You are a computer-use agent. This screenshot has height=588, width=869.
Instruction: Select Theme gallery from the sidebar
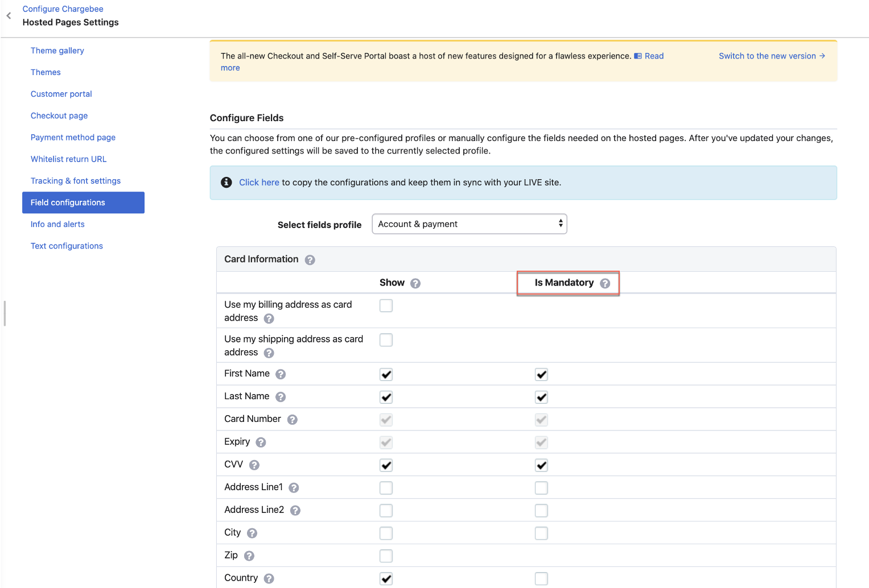click(x=57, y=51)
